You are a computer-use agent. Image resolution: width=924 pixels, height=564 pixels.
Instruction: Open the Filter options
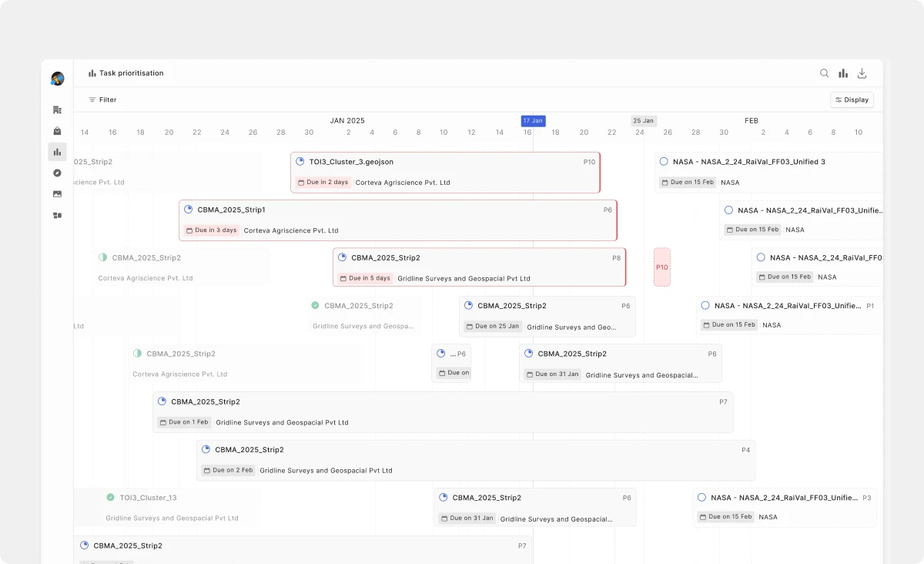click(102, 99)
